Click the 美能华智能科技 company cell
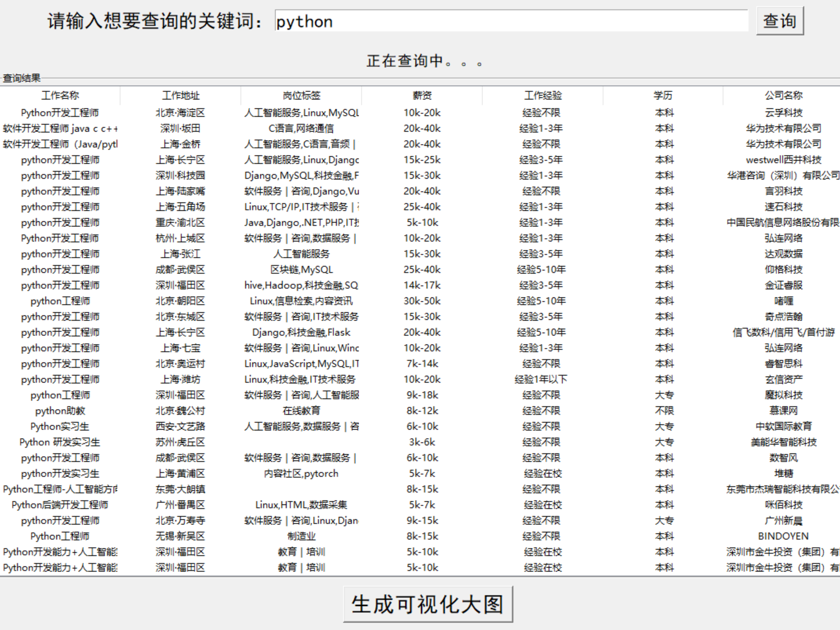Viewport: 840px width, 630px height. [783, 442]
